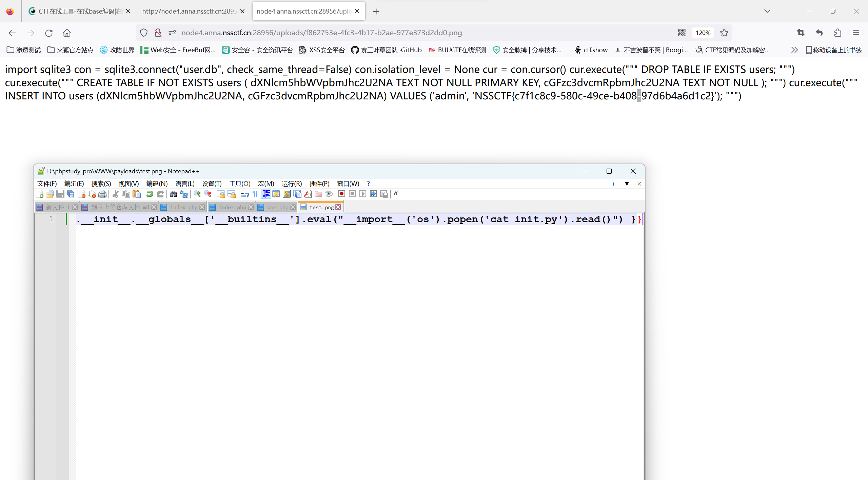This screenshot has height=480, width=868.
Task: Save all files in Notepad++ toolbar
Action: pyautogui.click(x=71, y=194)
